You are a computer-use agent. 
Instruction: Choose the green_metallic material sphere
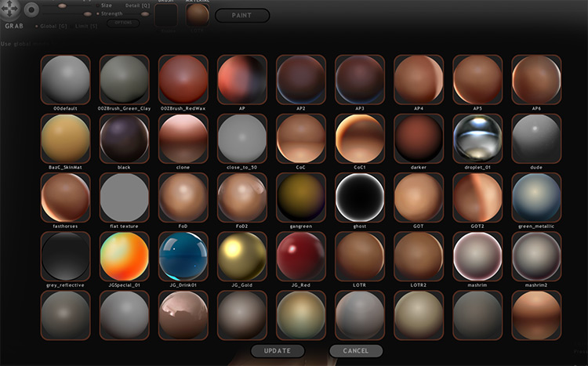coord(536,197)
